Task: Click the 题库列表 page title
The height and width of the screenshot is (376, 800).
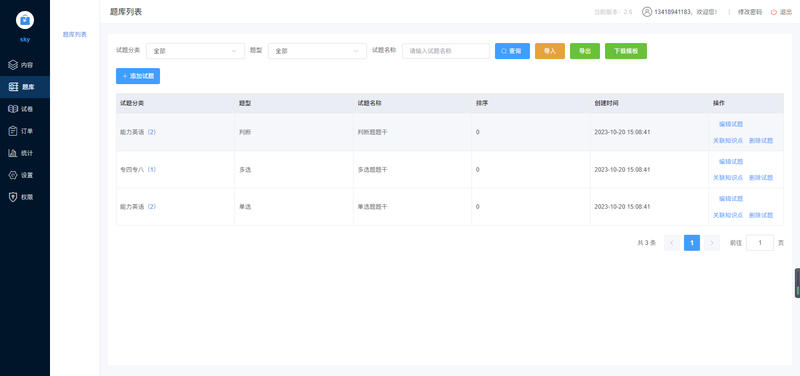Action: coord(126,12)
